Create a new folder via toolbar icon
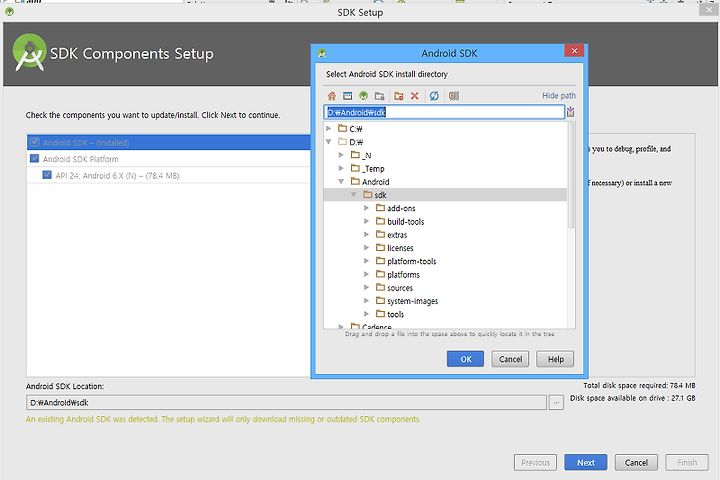Image resolution: width=720 pixels, height=480 pixels. point(399,96)
